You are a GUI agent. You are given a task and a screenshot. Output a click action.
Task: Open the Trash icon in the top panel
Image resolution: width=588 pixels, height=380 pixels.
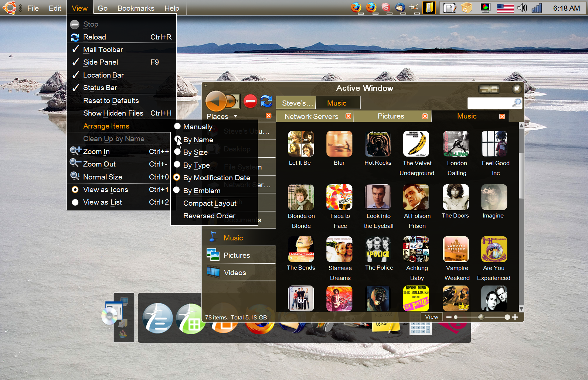tap(467, 8)
